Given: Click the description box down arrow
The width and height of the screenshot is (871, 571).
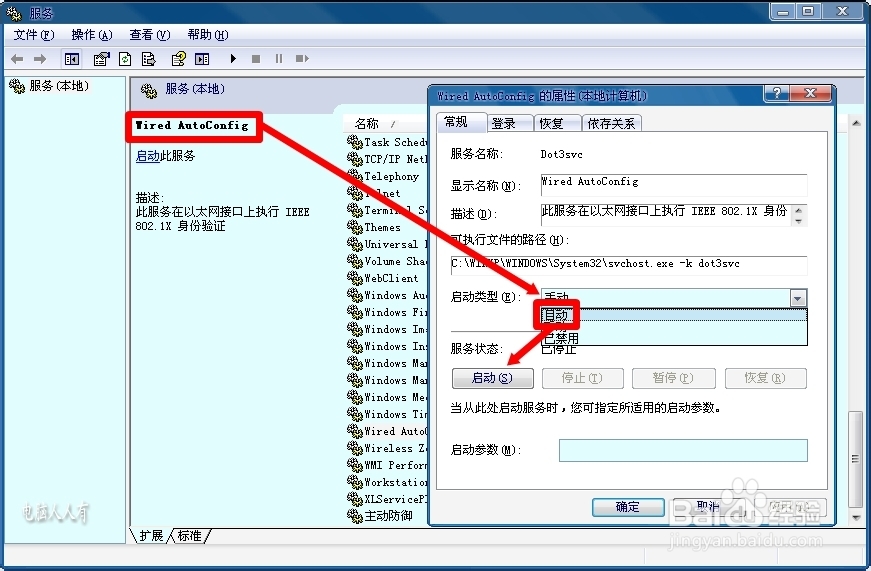Looking at the screenshot, I should point(799,221).
